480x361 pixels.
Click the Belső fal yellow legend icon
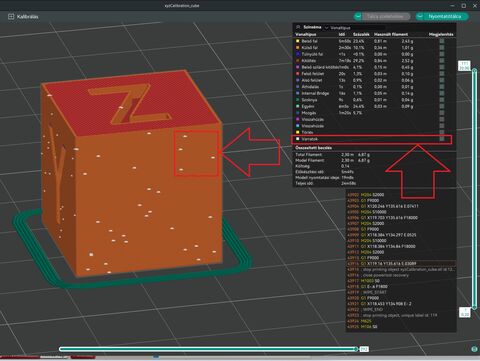298,41
